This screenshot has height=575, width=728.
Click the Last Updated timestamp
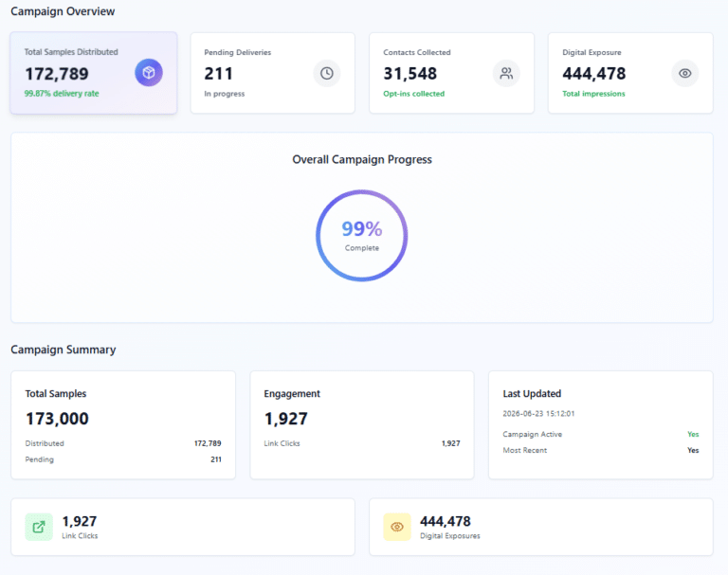pyautogui.click(x=538, y=414)
